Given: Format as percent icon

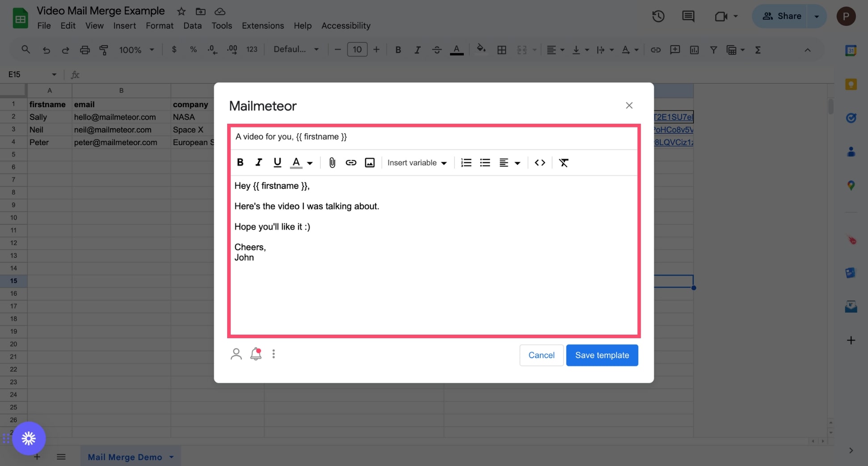Looking at the screenshot, I should click(x=193, y=50).
